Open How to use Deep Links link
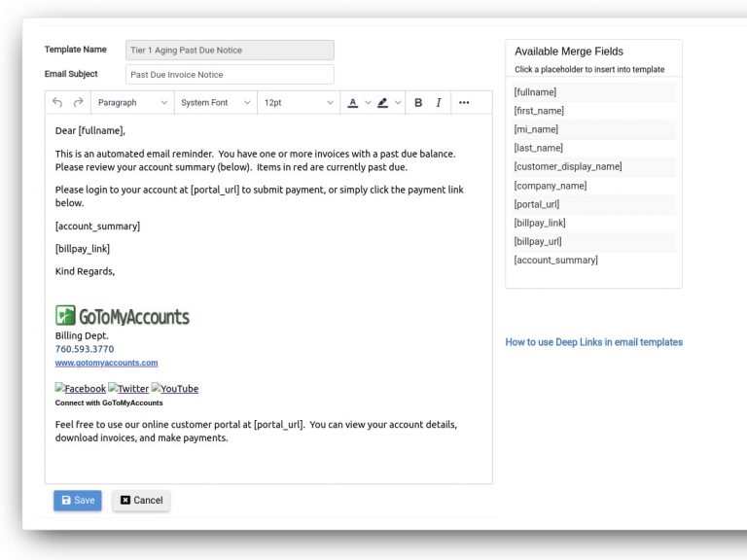The height and width of the screenshot is (560, 747). pos(593,342)
